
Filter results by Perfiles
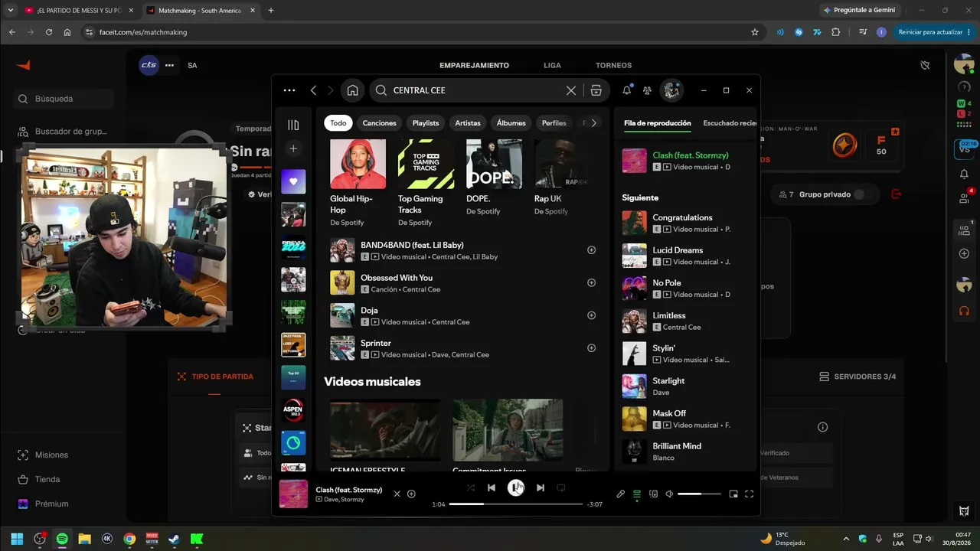[554, 123]
